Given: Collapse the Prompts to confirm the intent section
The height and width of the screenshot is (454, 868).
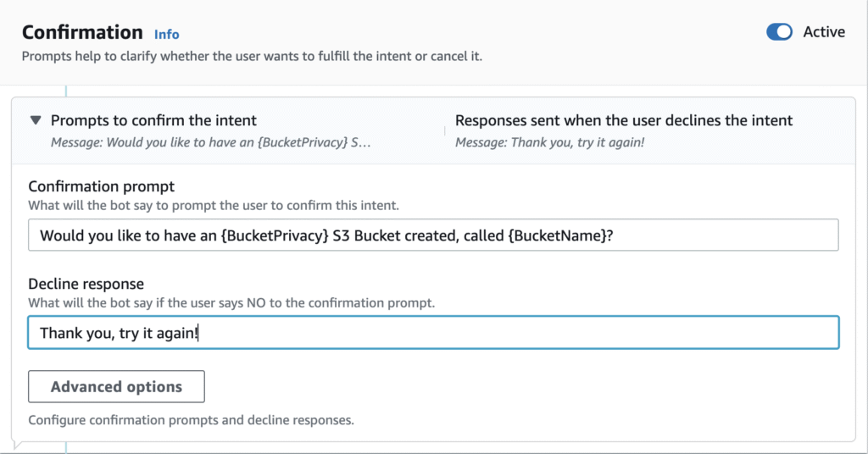Looking at the screenshot, I should coord(36,120).
